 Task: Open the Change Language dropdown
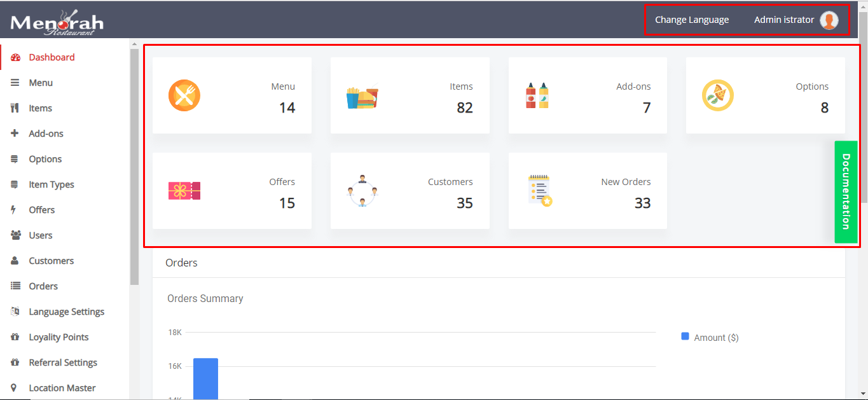coord(692,20)
